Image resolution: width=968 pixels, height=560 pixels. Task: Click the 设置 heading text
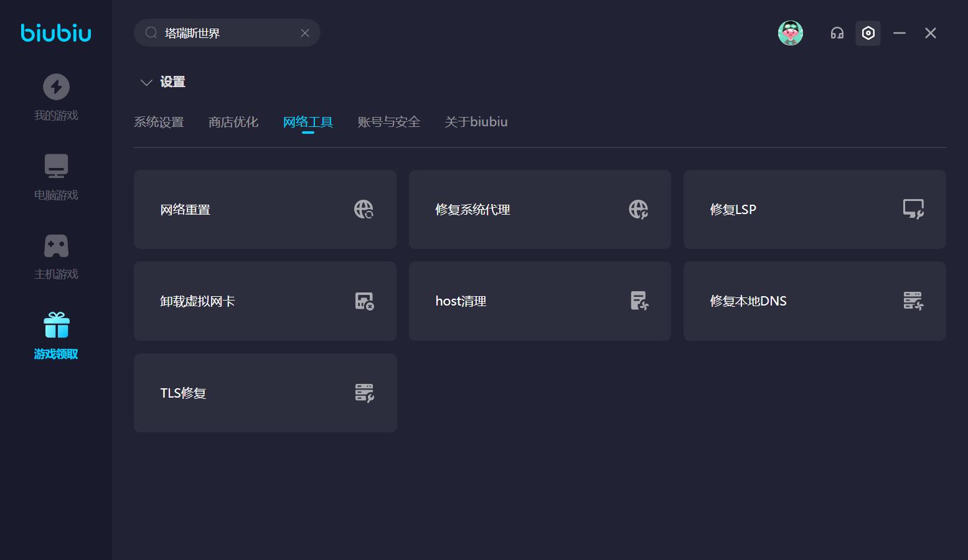[172, 82]
